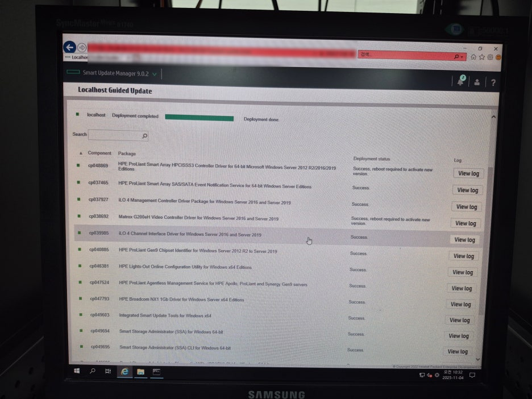Open the taskbar search icon

coord(92,371)
